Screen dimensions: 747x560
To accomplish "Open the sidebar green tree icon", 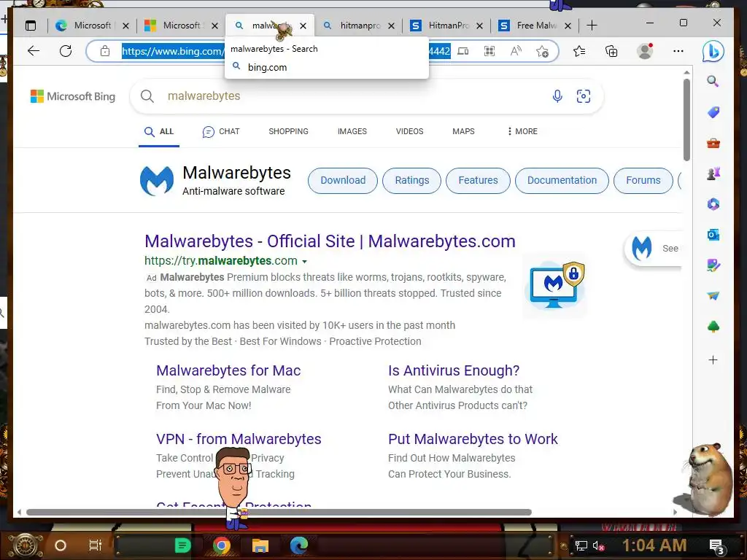I will coord(713,327).
